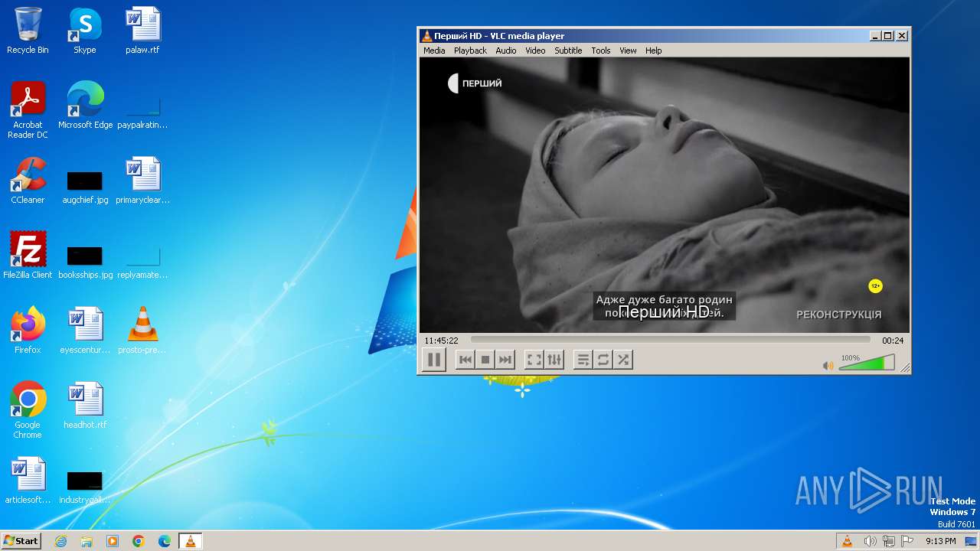Click VLC taskbar button
The image size is (980, 551).
pyautogui.click(x=190, y=541)
